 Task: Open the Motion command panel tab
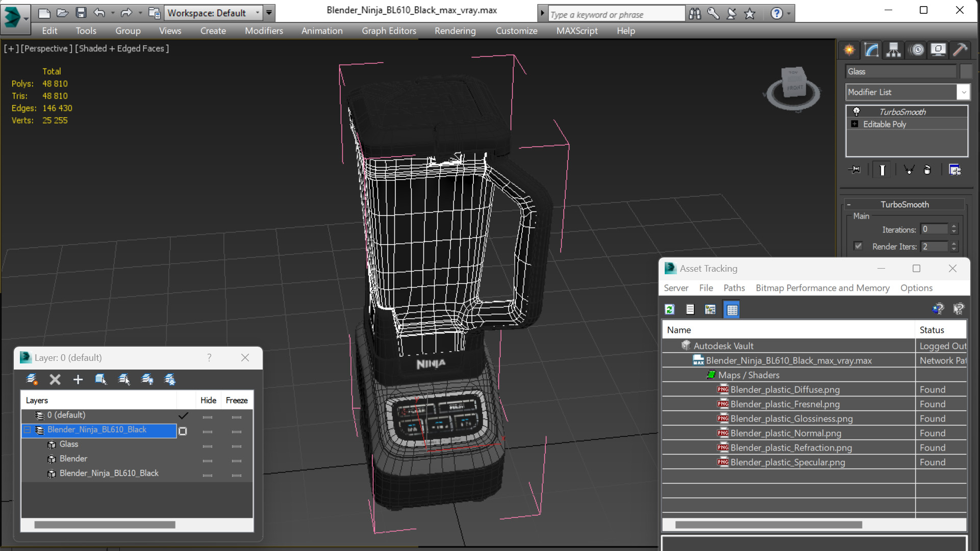pyautogui.click(x=917, y=49)
